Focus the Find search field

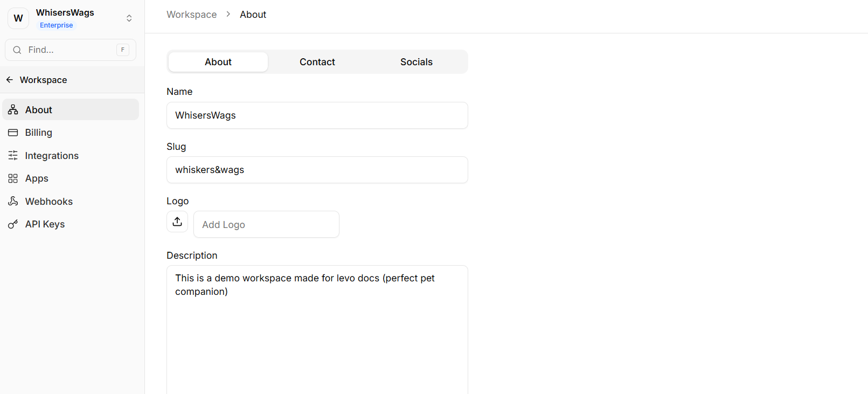(x=70, y=50)
